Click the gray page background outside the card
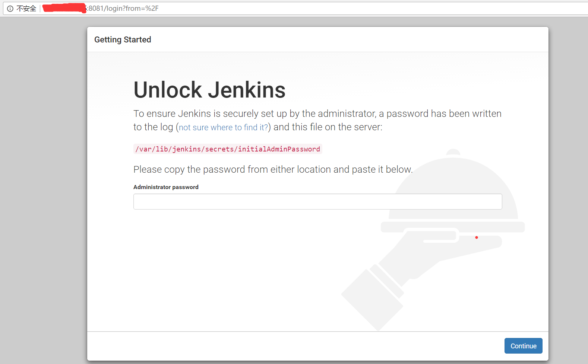 pyautogui.click(x=41, y=186)
